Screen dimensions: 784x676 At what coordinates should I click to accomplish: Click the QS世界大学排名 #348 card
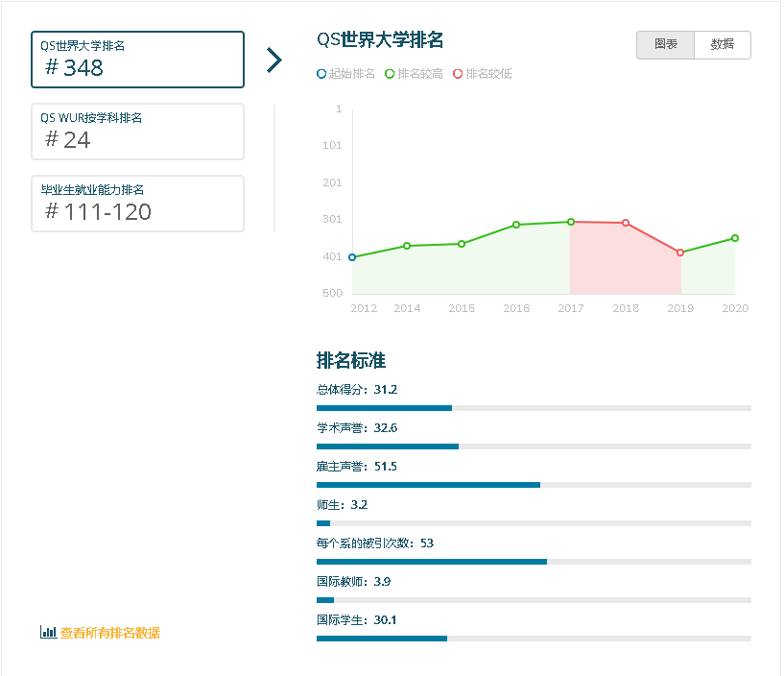pyautogui.click(x=137, y=60)
